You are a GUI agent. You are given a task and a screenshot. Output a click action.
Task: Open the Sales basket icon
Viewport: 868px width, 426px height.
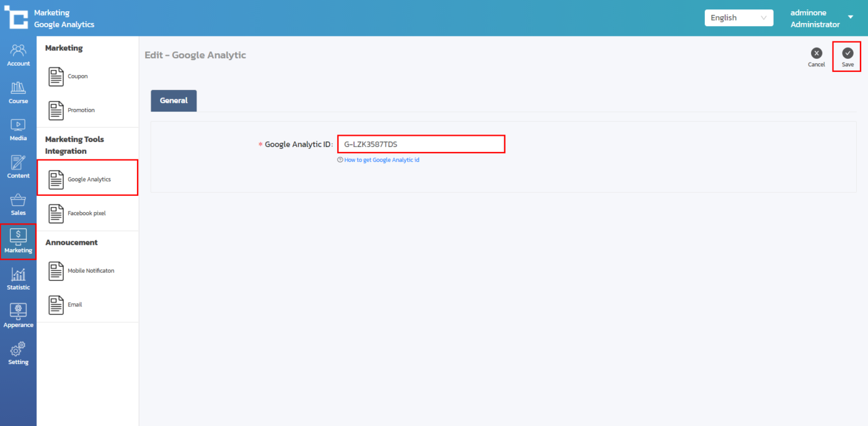(18, 204)
